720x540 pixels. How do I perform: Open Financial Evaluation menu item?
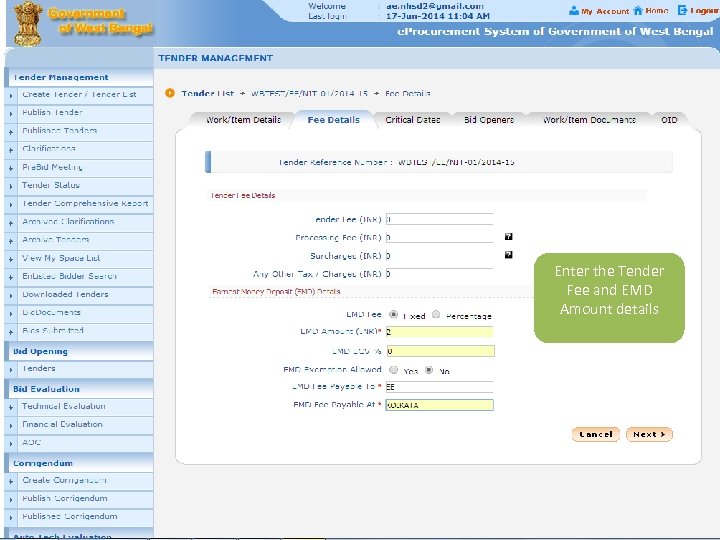(62, 425)
